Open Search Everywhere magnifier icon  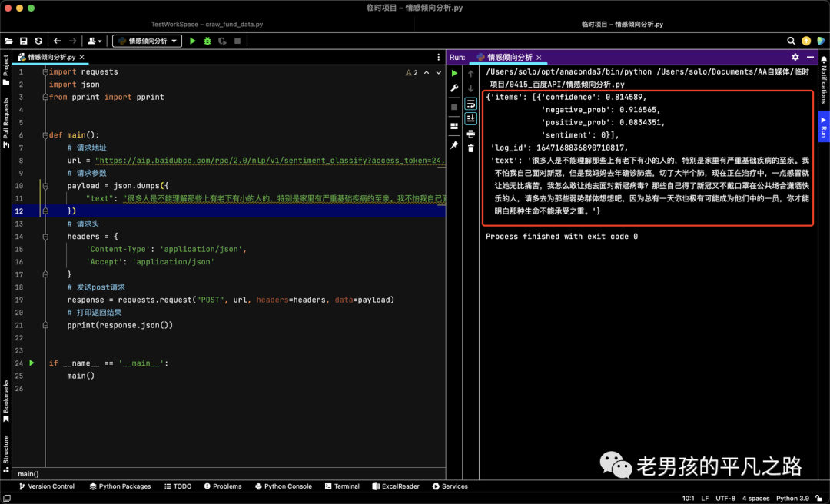(x=792, y=41)
